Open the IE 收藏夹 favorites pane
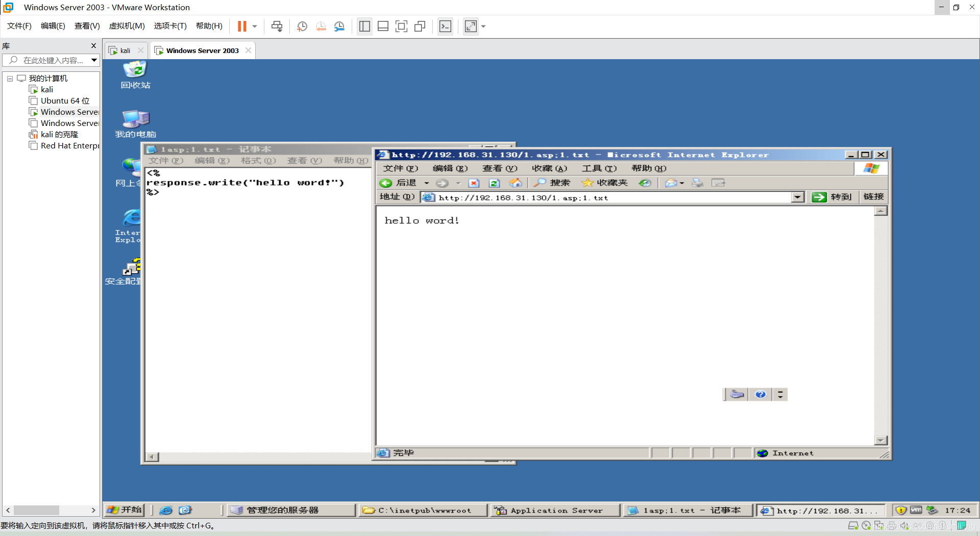 [x=605, y=183]
